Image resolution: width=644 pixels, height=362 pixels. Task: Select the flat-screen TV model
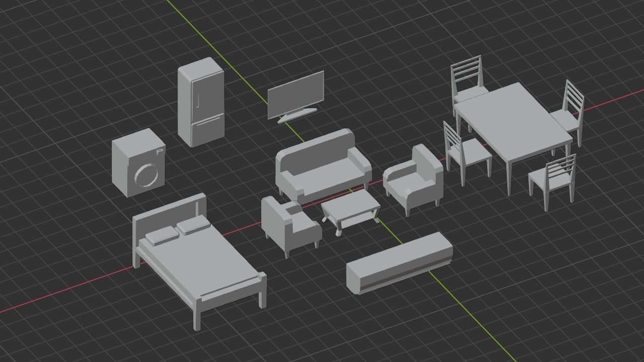[x=296, y=96]
